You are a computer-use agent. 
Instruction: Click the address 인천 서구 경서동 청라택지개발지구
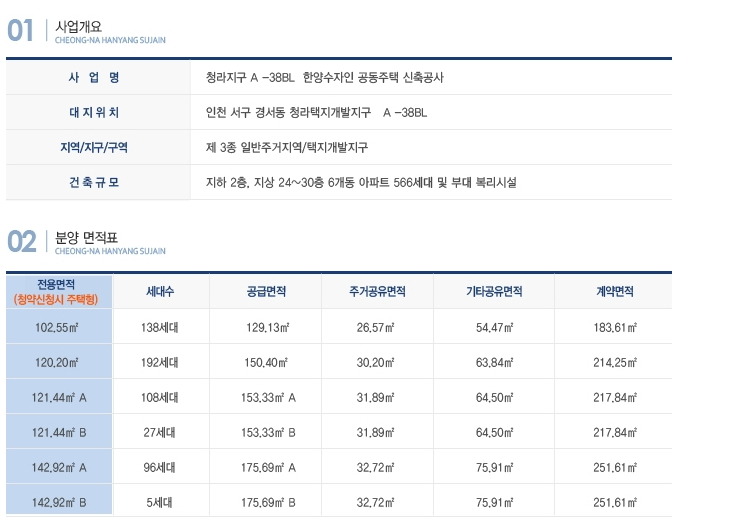coord(288,112)
